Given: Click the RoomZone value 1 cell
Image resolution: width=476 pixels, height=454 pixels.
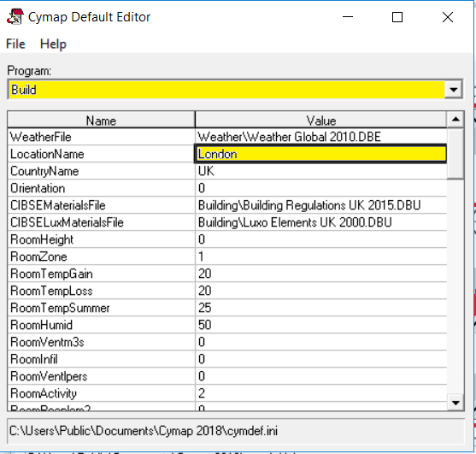Looking at the screenshot, I should coord(320,256).
